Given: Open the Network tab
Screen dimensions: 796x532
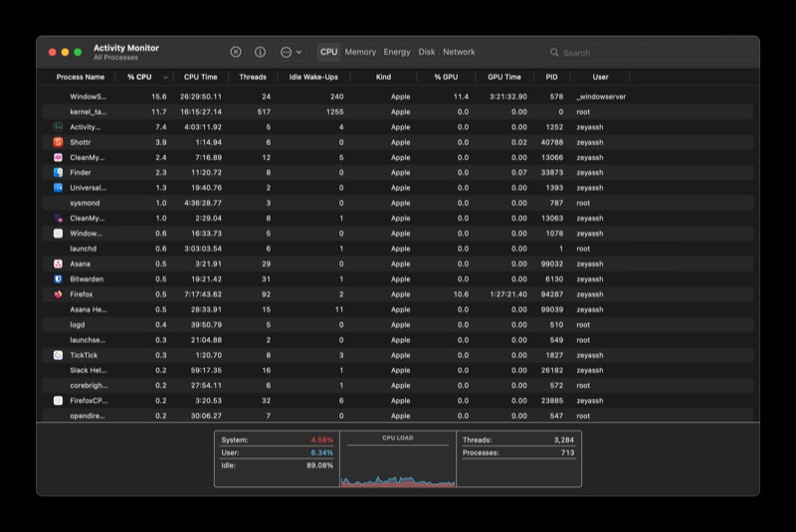Looking at the screenshot, I should (x=459, y=52).
